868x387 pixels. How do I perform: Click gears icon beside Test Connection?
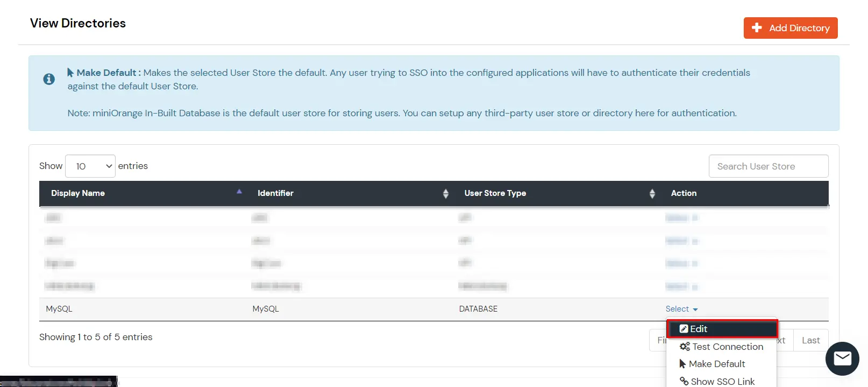click(685, 347)
